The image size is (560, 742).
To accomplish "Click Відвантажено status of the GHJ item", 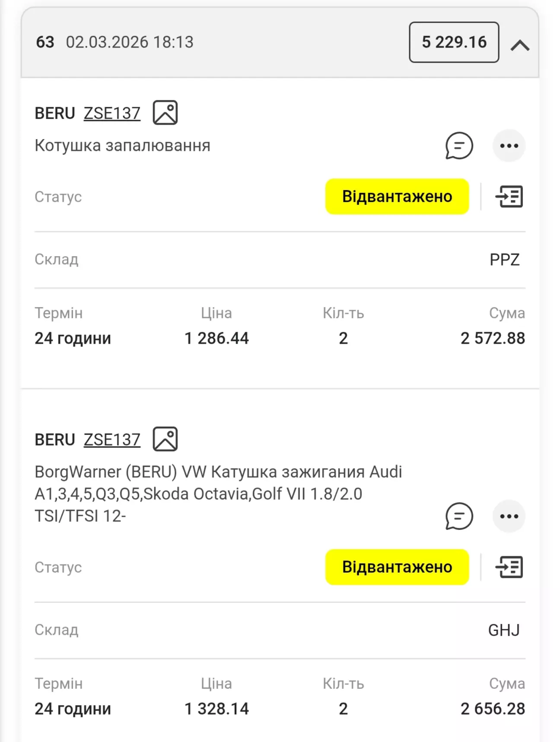I will click(397, 567).
